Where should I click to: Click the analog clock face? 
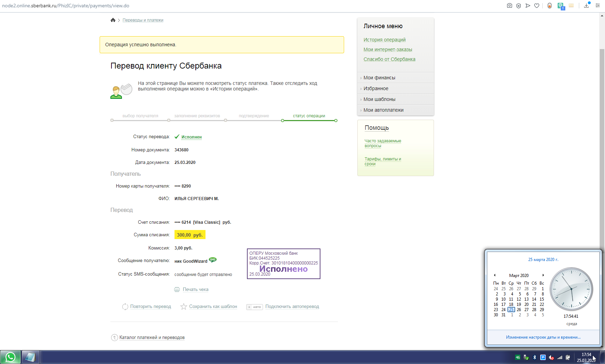571,289
